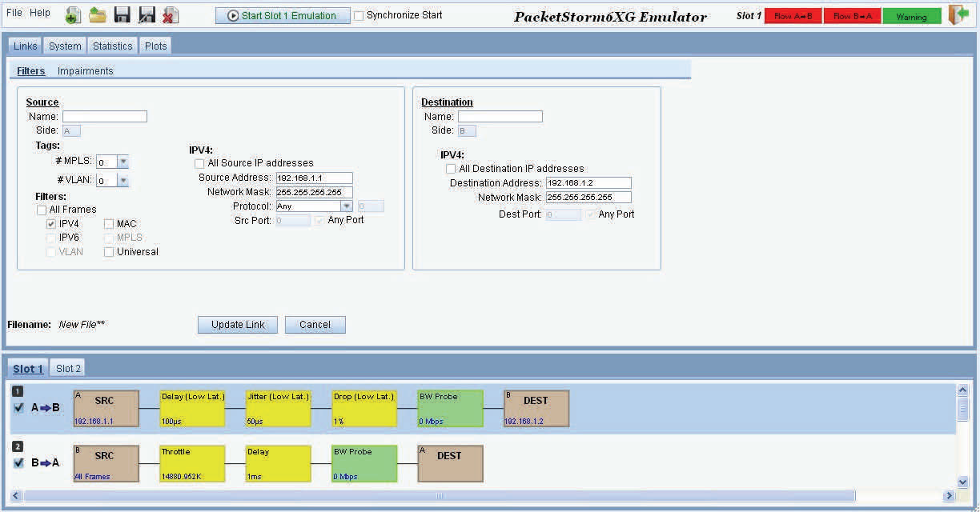Select the DEST block of link A to B
This screenshot has width=980, height=512.
[536, 409]
